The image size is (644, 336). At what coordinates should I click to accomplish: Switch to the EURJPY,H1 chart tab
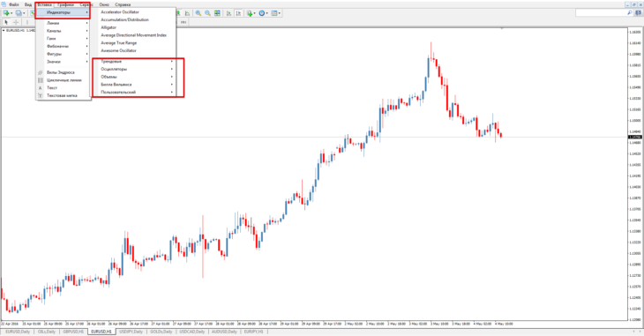click(253, 332)
